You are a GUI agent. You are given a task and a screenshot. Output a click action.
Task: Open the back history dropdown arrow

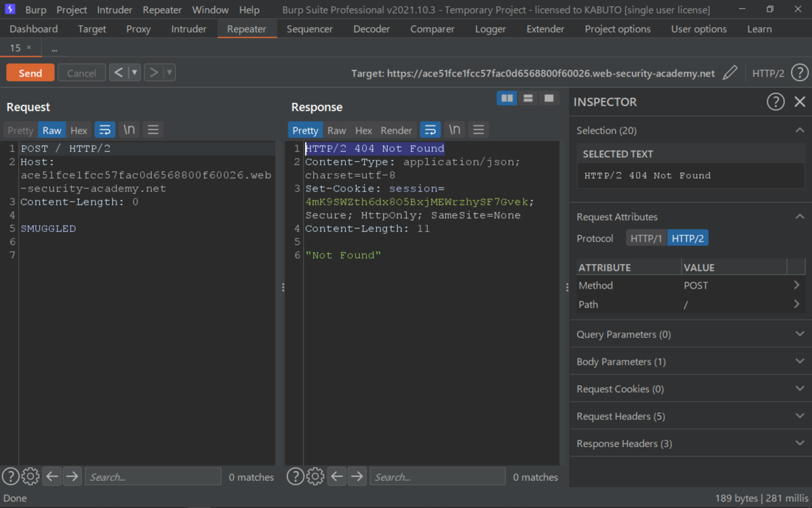(x=135, y=72)
